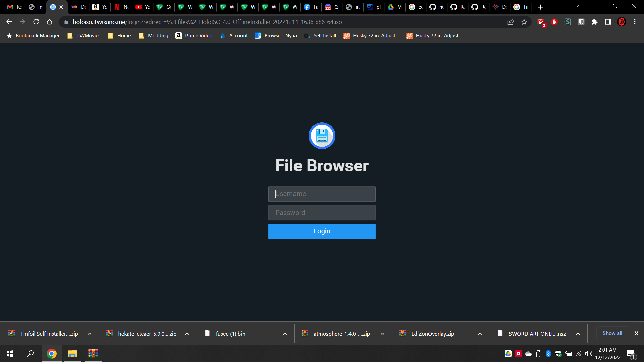Switch to the Netflix tab
The image size is (644, 362).
click(x=121, y=7)
